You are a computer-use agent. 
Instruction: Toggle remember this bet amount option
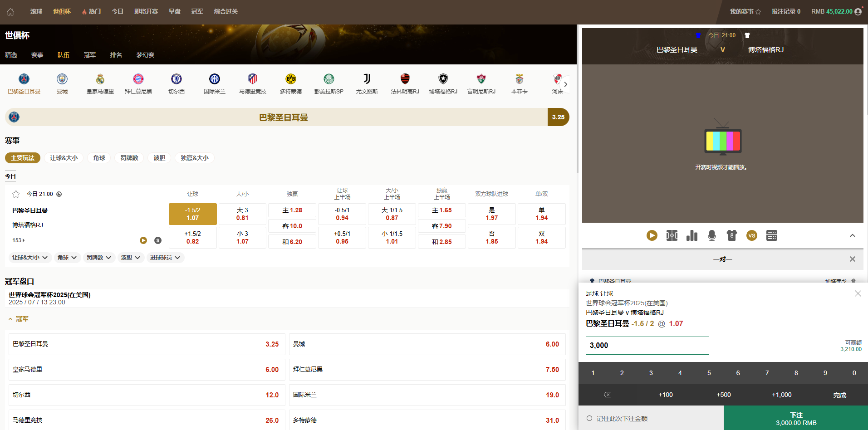point(589,418)
